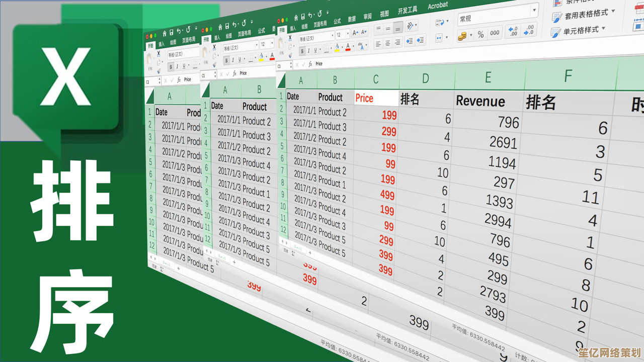Screen dimensions: 644x362
Task: Click the Save icon in the front window's title bar
Action: pos(303,17)
